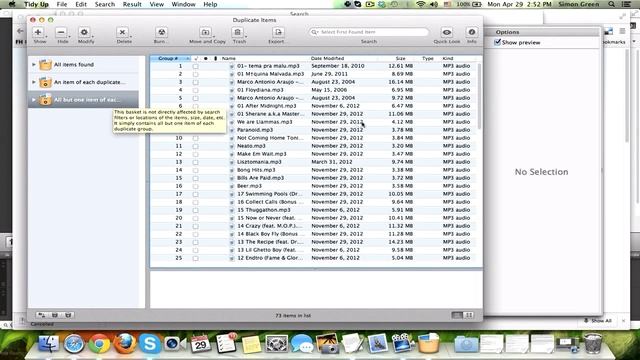Open Finder from the Dock
The height and width of the screenshot is (360, 640).
point(49,344)
